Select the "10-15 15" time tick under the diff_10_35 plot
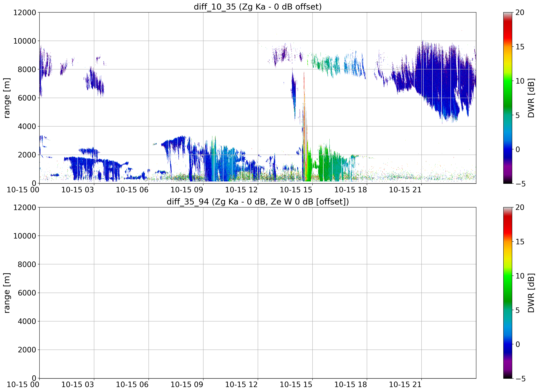 296,190
